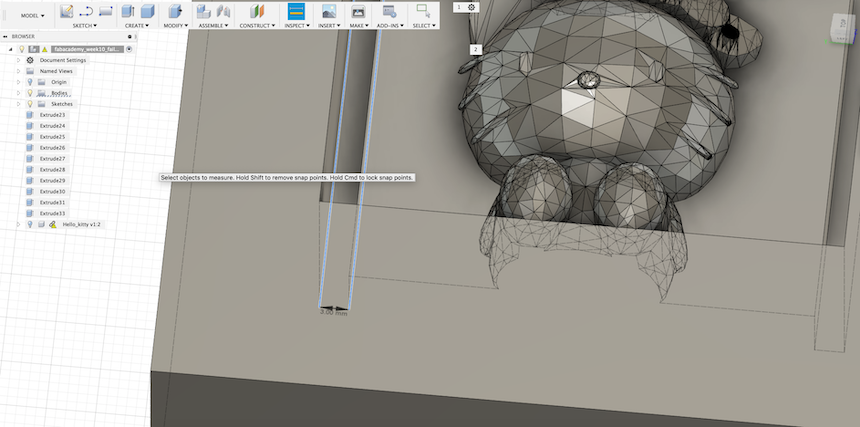
Task: Open the SELECT menu
Action: (422, 25)
